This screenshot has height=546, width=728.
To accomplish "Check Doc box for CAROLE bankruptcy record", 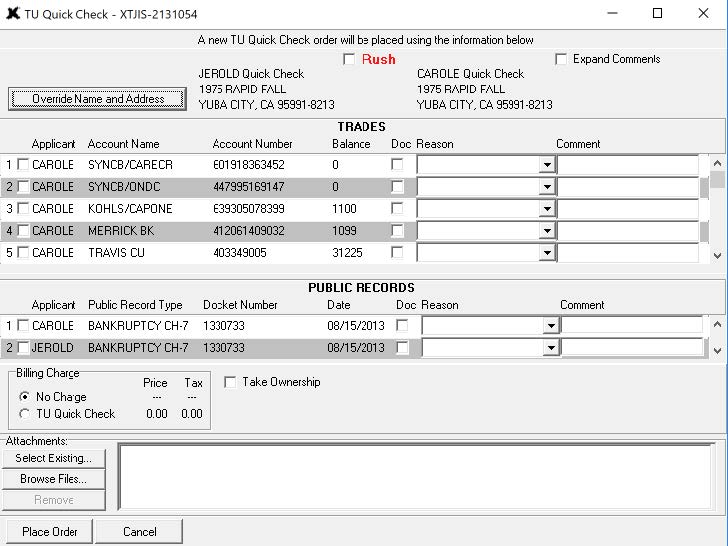I will point(402,325).
